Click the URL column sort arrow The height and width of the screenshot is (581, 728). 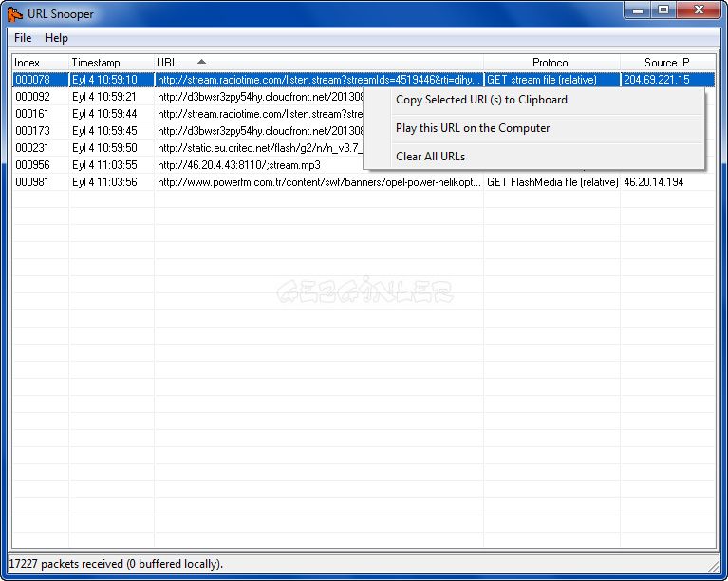click(x=201, y=62)
